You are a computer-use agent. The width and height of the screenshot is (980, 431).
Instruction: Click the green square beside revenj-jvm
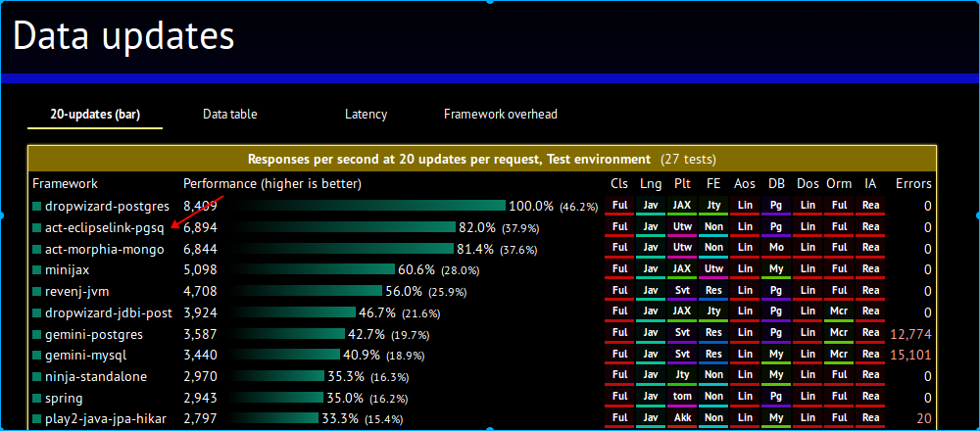(37, 292)
